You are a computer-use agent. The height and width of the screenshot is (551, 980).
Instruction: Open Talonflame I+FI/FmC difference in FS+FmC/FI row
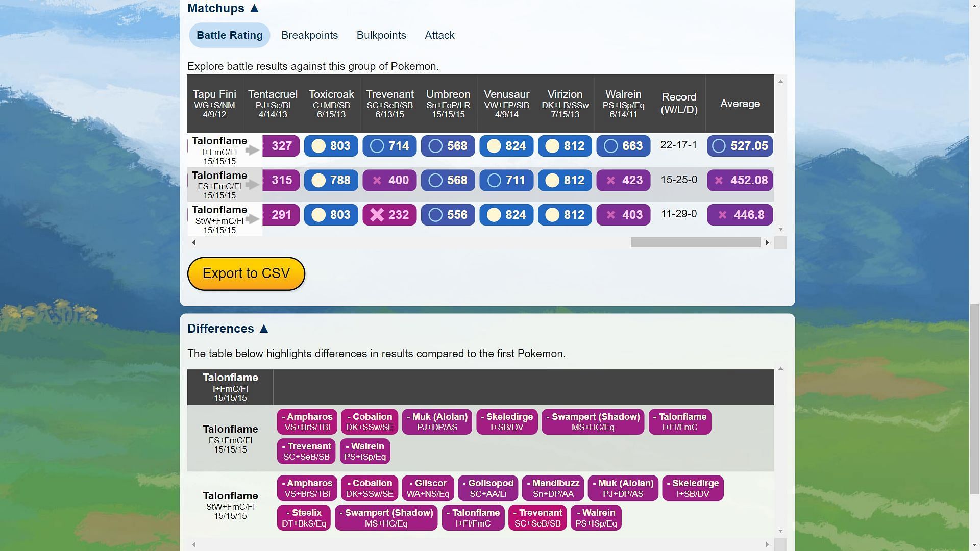pos(680,422)
